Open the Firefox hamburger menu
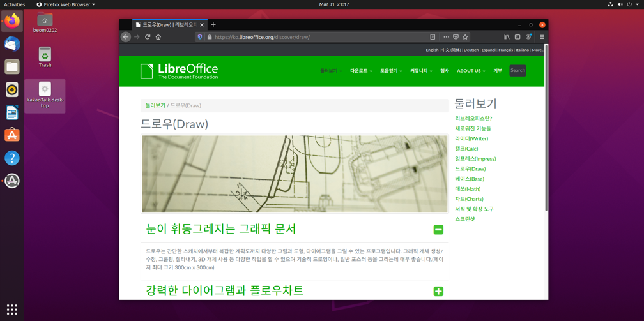644x321 pixels. pyautogui.click(x=542, y=36)
